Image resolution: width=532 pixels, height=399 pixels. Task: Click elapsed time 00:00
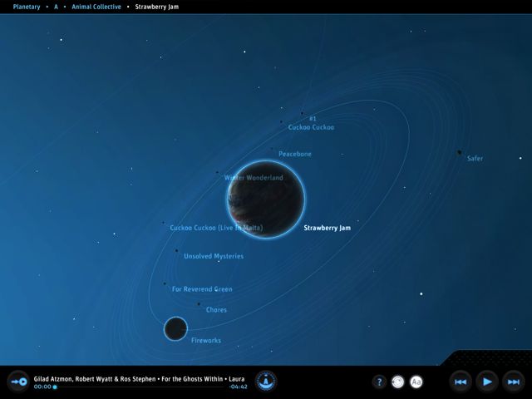[x=42, y=387]
